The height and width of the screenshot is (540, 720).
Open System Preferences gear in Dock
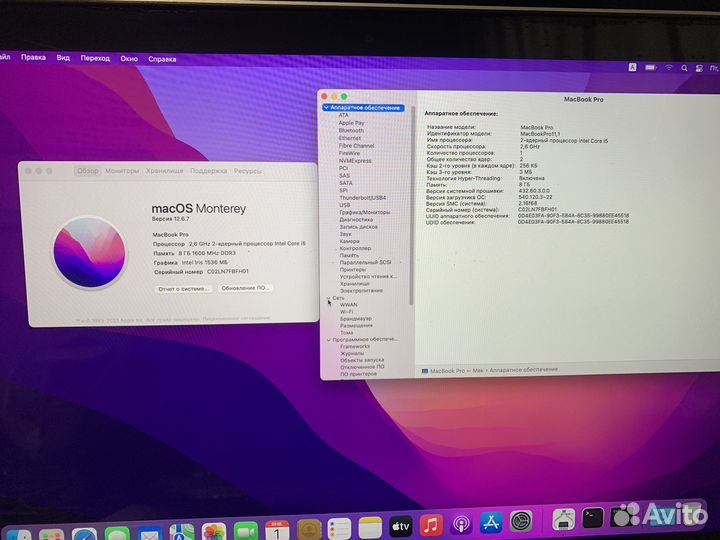point(522,522)
